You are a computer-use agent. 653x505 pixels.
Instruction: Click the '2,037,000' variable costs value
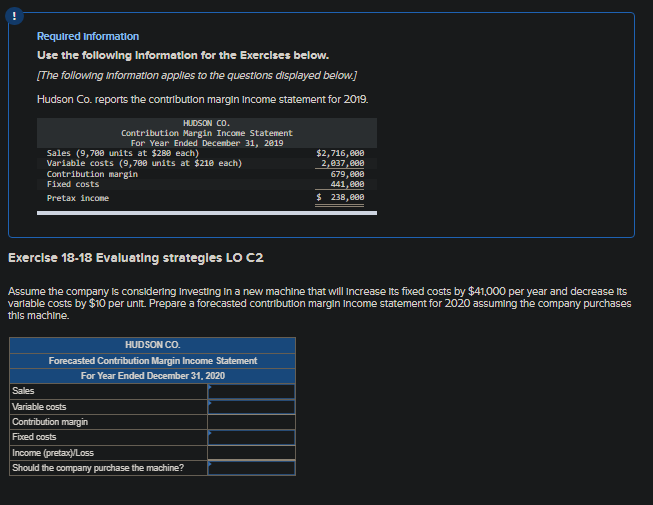pos(342,163)
